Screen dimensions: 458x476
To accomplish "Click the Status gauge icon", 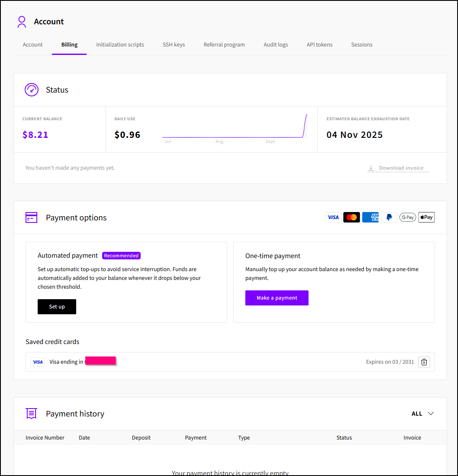I will pos(32,90).
